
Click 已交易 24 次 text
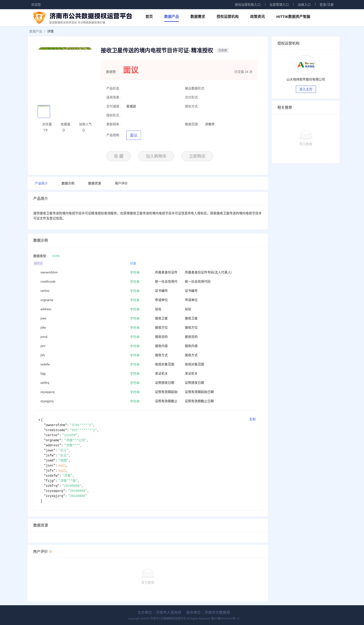(x=243, y=72)
